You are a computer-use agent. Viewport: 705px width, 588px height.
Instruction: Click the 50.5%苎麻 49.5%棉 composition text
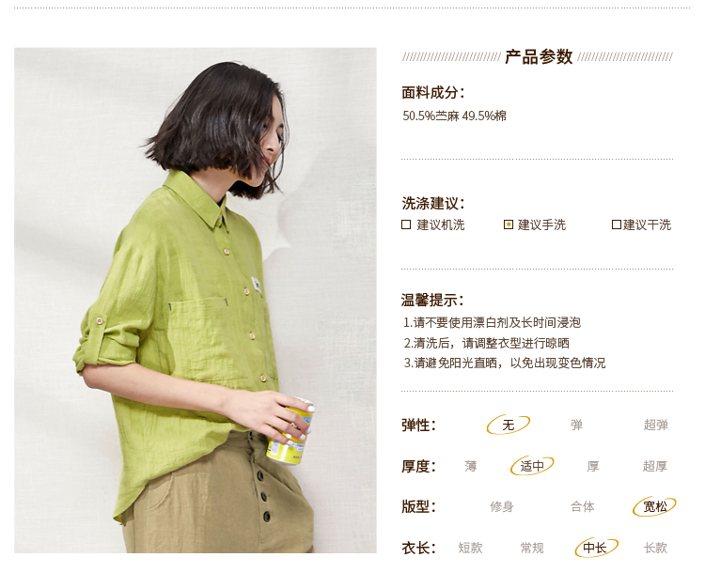coord(454,116)
